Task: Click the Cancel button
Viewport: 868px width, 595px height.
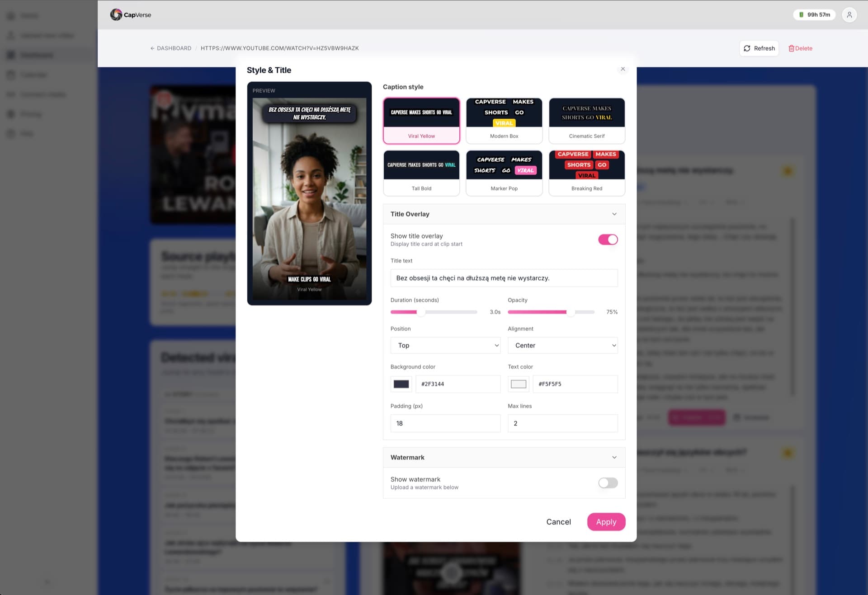Action: point(558,522)
